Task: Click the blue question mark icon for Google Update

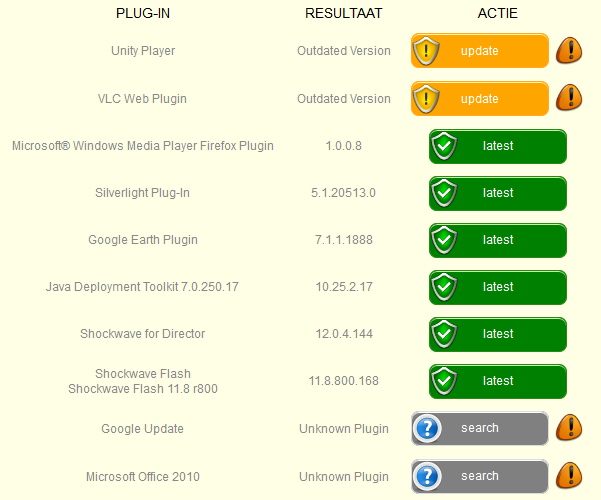Action: 427,428
